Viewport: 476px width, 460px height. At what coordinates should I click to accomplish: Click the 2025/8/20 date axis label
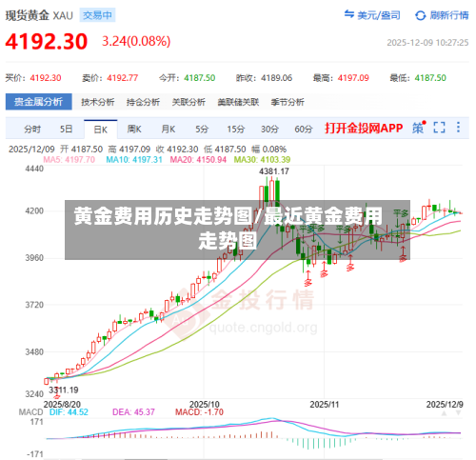click(62, 405)
